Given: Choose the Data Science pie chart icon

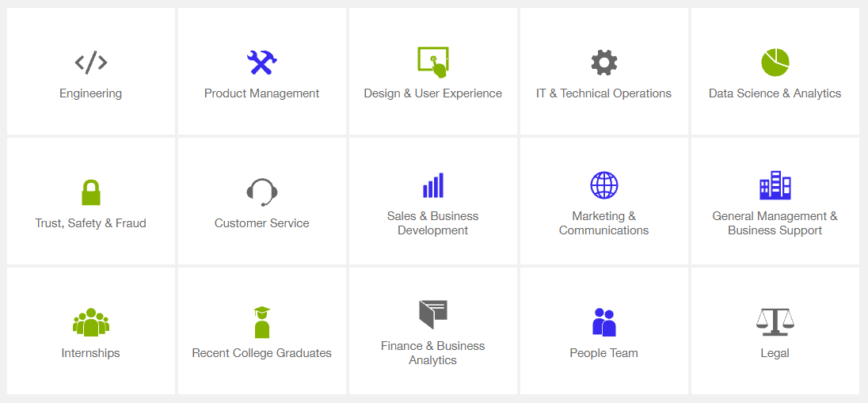Looking at the screenshot, I should pyautogui.click(x=775, y=62).
